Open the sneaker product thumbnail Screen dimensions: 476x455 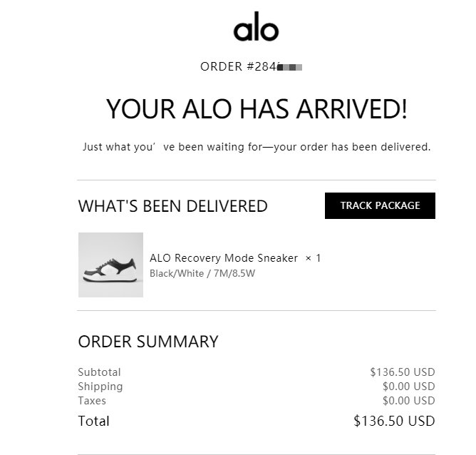pyautogui.click(x=110, y=265)
